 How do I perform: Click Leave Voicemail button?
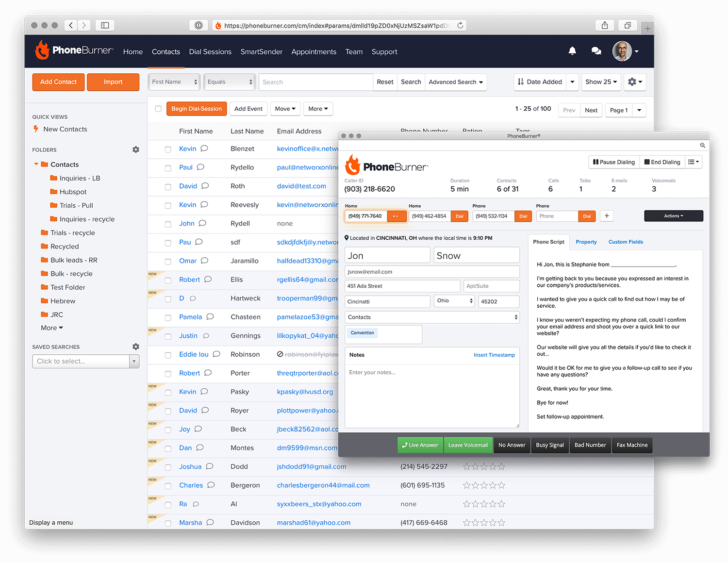(x=468, y=445)
